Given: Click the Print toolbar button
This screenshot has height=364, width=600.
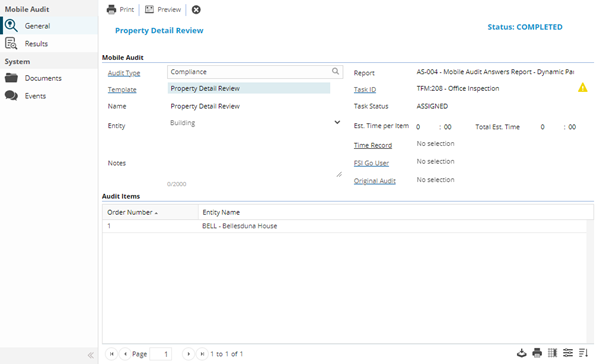Looking at the screenshot, I should click(120, 10).
